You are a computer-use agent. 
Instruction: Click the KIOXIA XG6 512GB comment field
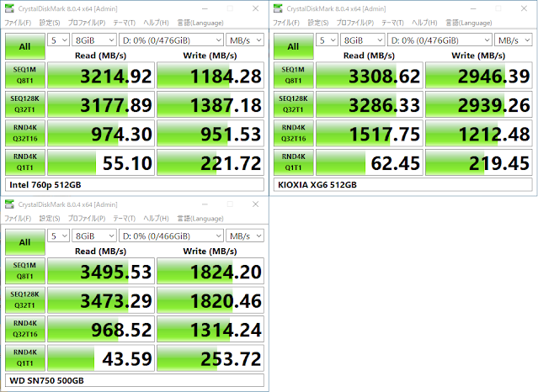click(x=402, y=185)
